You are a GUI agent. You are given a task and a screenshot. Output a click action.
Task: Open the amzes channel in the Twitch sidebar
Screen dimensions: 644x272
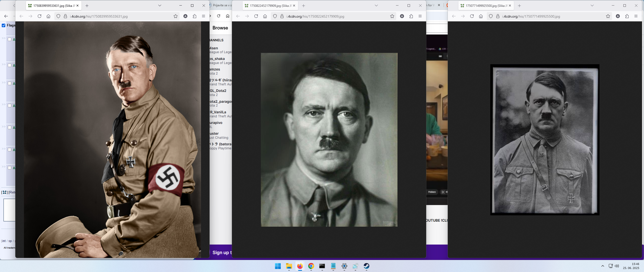221,71
